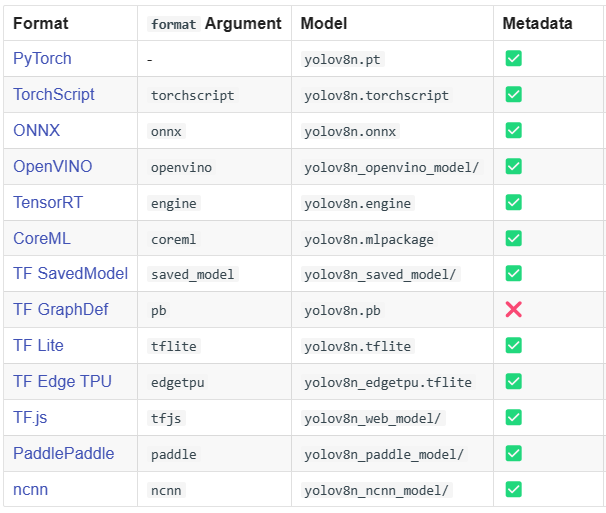606x513 pixels.
Task: Open the PyTorch format link
Action: (42, 59)
